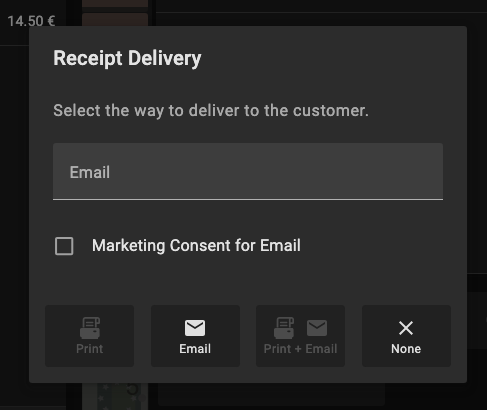The width and height of the screenshot is (487, 410).
Task: Click the X icon above None
Action: 406,328
